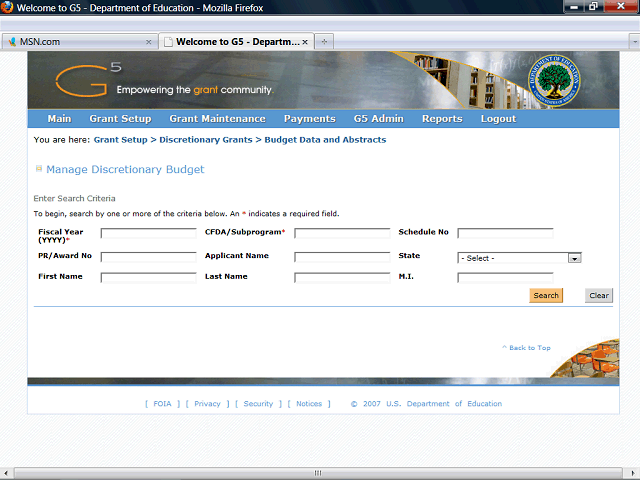Close the MSN.com tab

[149, 42]
